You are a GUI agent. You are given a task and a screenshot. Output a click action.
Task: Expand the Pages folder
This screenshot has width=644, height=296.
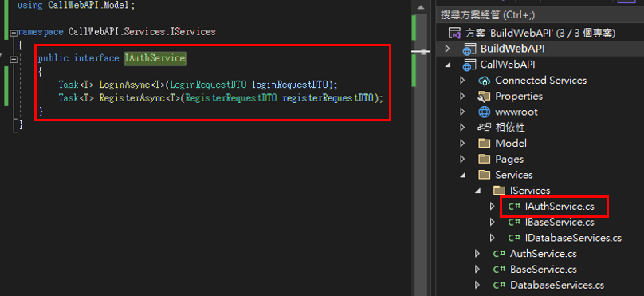point(462,159)
